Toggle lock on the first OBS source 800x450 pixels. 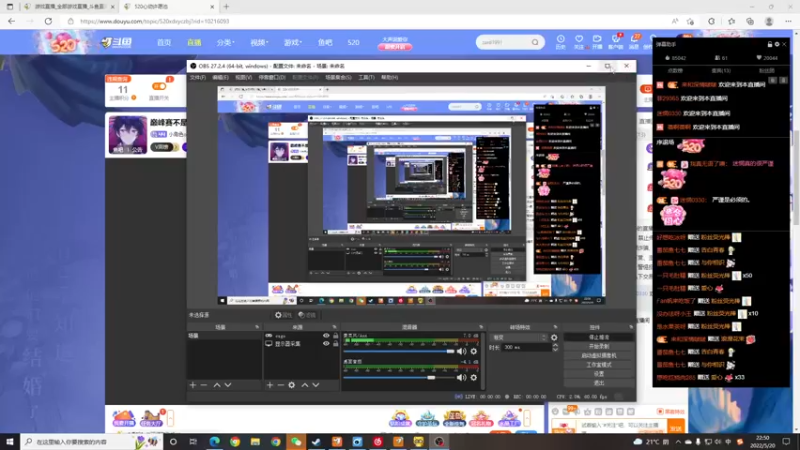click(335, 336)
